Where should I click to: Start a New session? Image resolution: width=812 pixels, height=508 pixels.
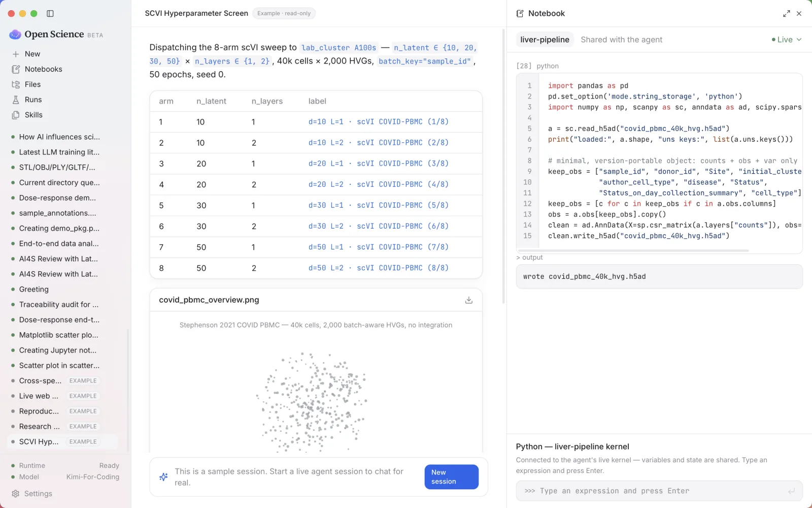[451, 477]
